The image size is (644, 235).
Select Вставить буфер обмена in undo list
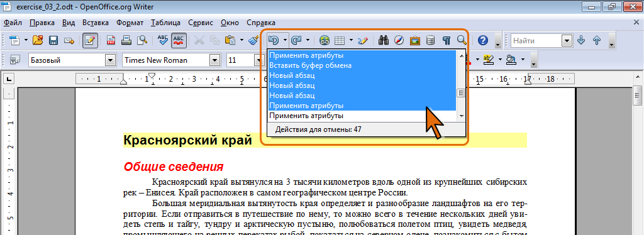[x=362, y=65]
